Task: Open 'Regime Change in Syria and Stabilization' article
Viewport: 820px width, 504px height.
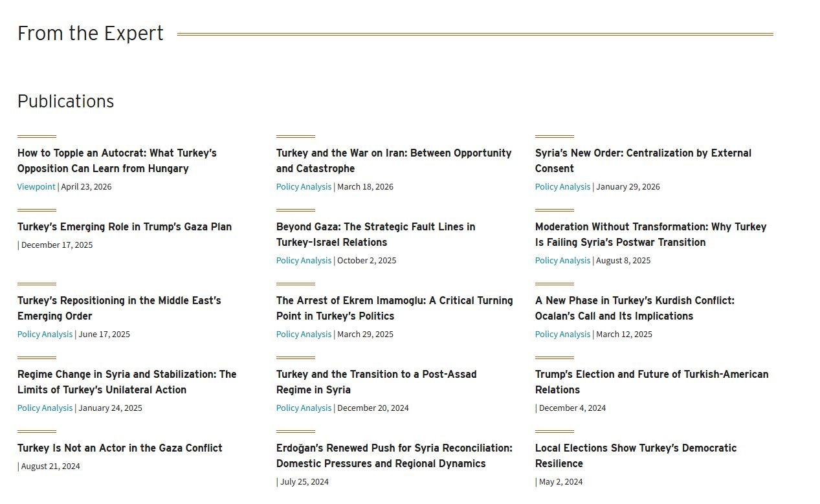Action: (x=127, y=382)
